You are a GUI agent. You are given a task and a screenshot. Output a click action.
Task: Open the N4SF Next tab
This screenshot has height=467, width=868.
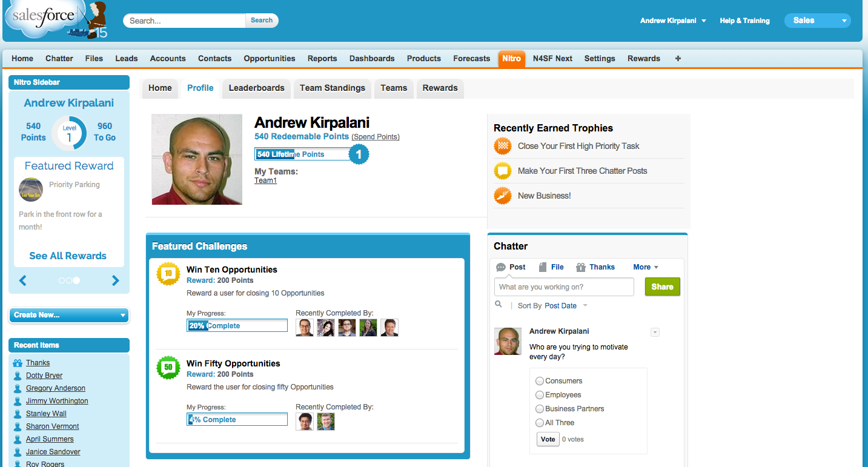tap(552, 58)
